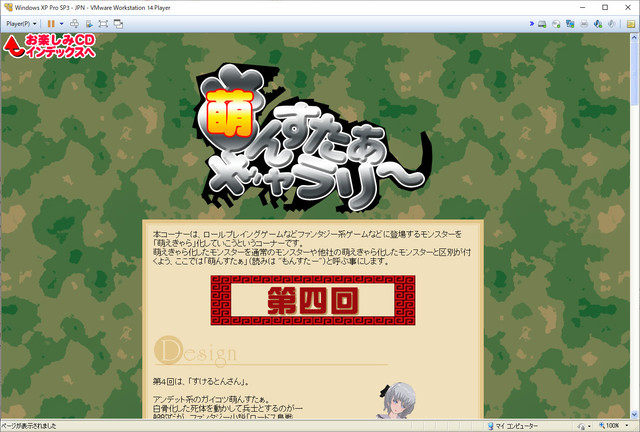Click the 100% zoom level button

(x=609, y=426)
